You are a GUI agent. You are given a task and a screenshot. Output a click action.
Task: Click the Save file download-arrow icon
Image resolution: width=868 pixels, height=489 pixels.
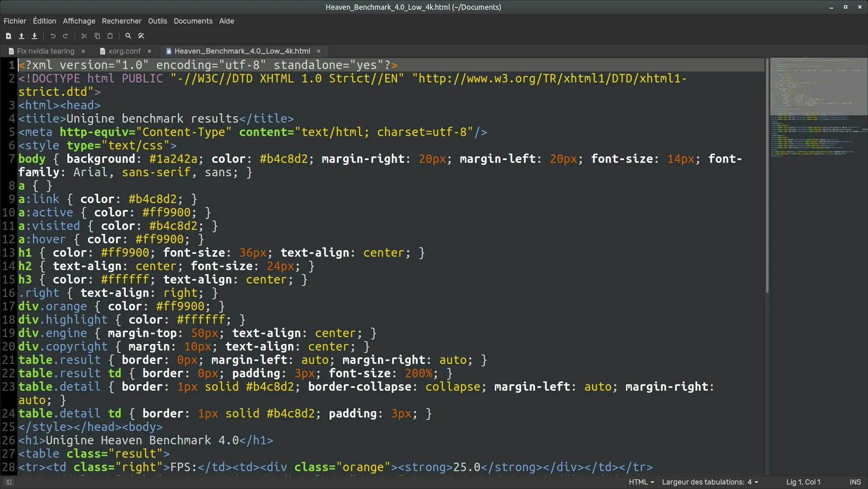(35, 36)
